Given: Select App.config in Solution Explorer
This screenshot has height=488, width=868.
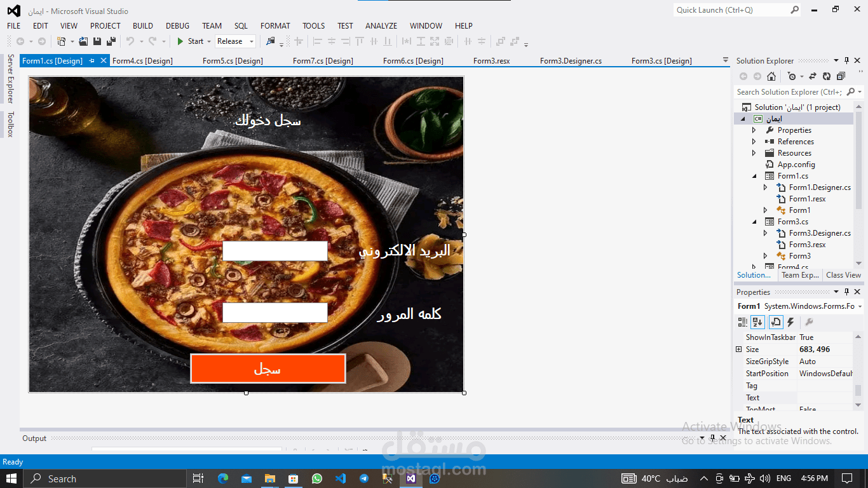Looking at the screenshot, I should tap(796, 165).
